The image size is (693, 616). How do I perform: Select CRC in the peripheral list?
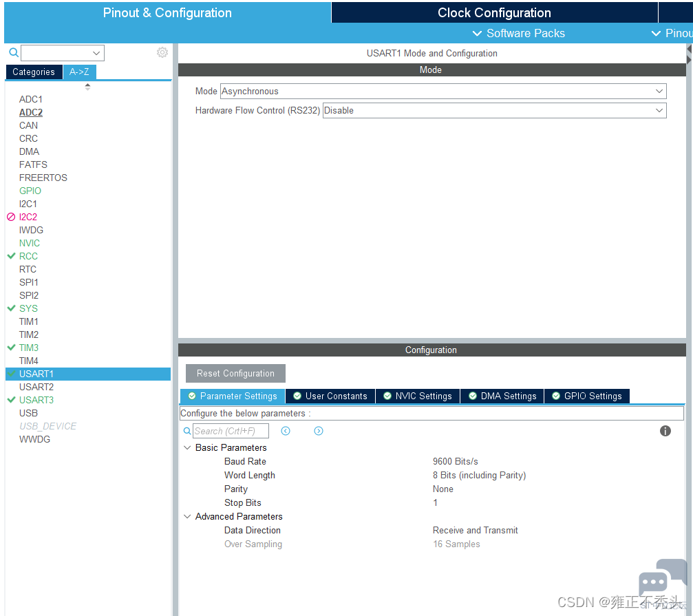click(x=28, y=138)
